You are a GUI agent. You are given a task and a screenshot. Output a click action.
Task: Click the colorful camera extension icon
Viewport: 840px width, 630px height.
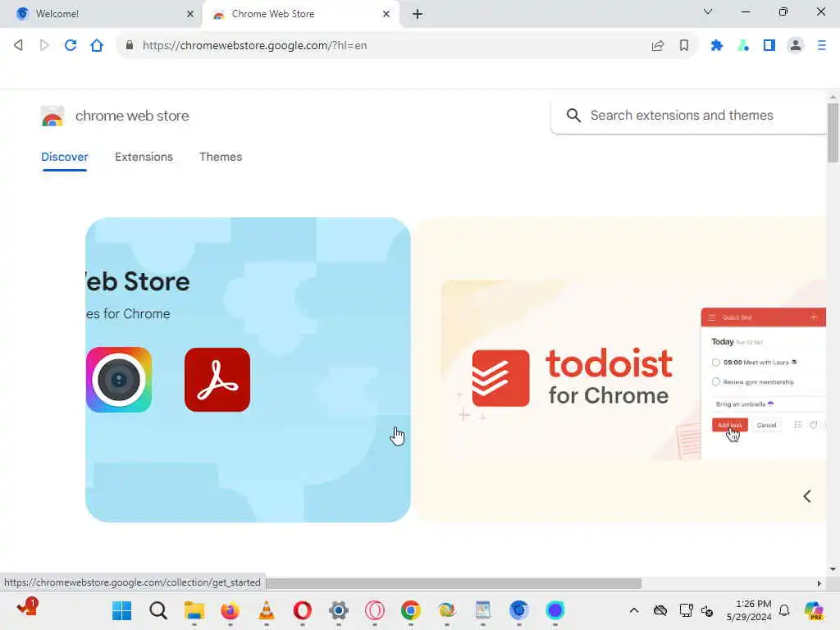pos(119,380)
